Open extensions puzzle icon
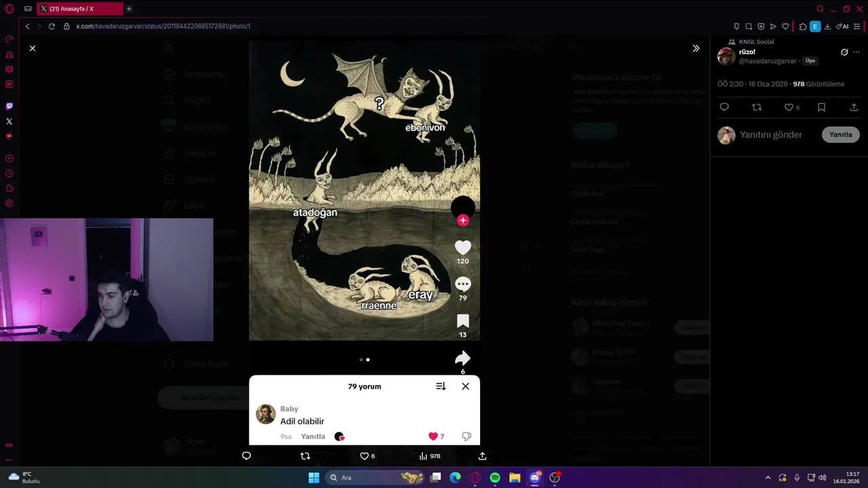Screen dimensions: 868x488 (803, 26)
